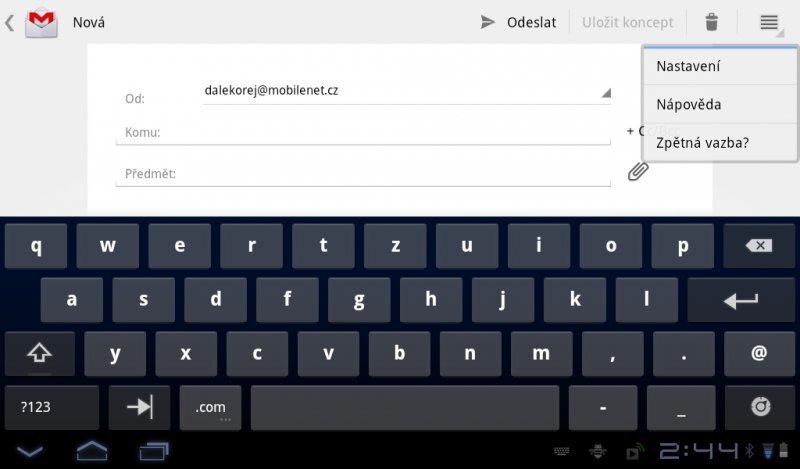Tap the back chevron beside Gmail logo
The image size is (800, 469).
(10, 23)
